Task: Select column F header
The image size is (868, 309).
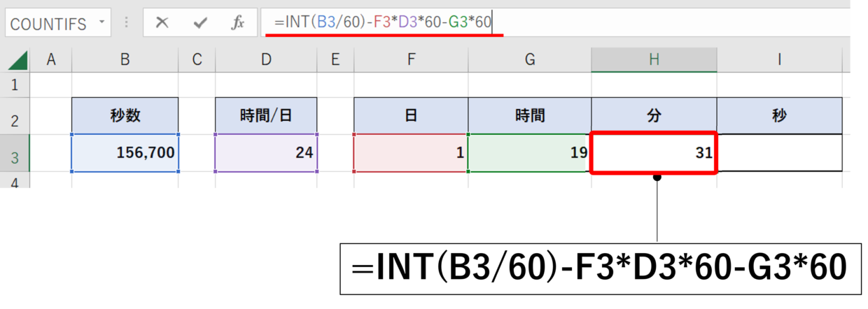Action: [x=411, y=60]
